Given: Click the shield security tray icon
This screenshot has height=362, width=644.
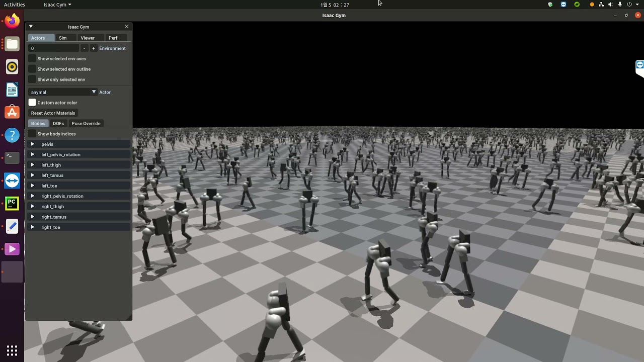Looking at the screenshot, I should click(550, 5).
